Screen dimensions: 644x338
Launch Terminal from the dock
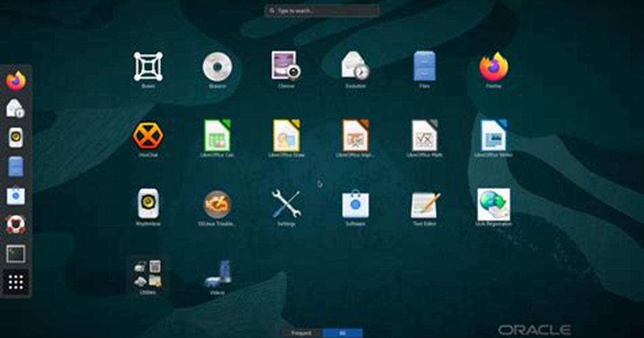click(x=16, y=254)
